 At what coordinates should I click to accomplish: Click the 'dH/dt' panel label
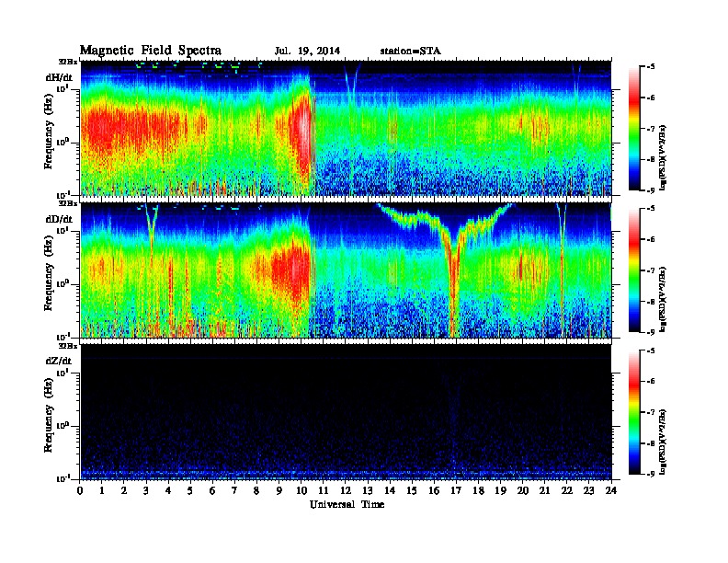[59, 77]
